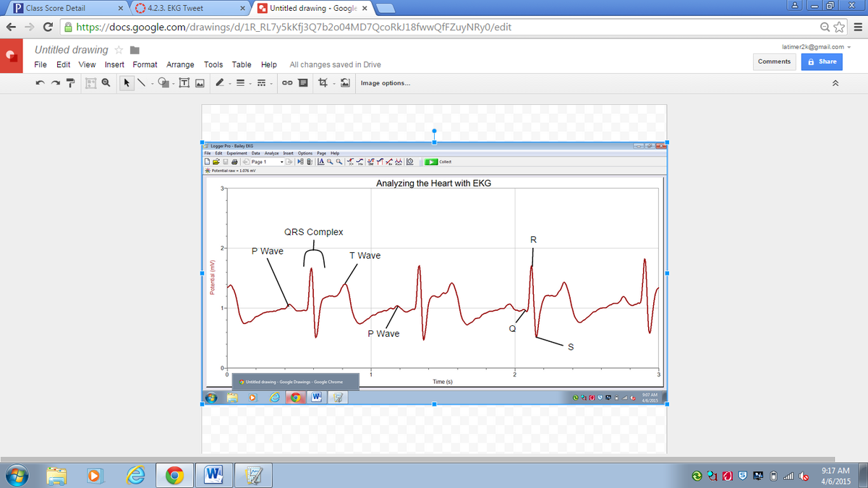Click the Line weight icon
The height and width of the screenshot is (488, 868).
[240, 83]
